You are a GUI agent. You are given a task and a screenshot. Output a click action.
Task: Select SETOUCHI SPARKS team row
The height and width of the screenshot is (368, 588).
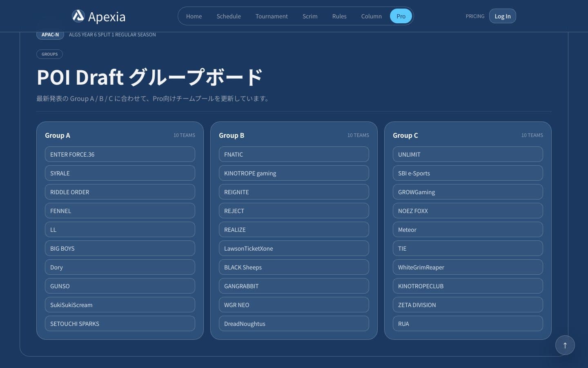120,323
